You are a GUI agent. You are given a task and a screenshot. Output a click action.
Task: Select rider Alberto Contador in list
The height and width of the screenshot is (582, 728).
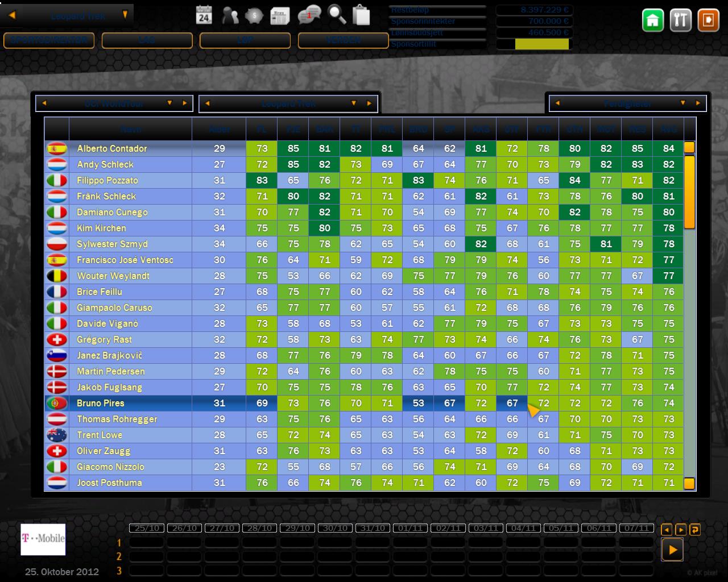(112, 148)
